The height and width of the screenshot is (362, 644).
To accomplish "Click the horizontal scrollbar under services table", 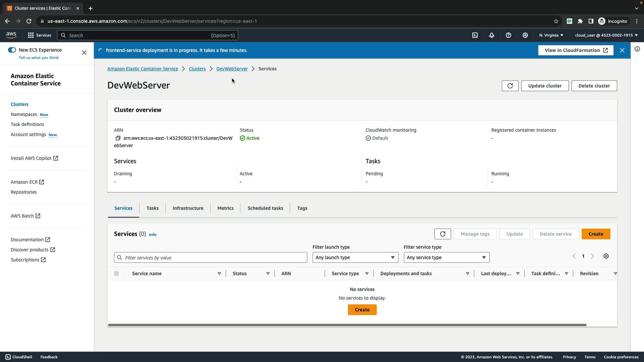I will (x=347, y=325).
